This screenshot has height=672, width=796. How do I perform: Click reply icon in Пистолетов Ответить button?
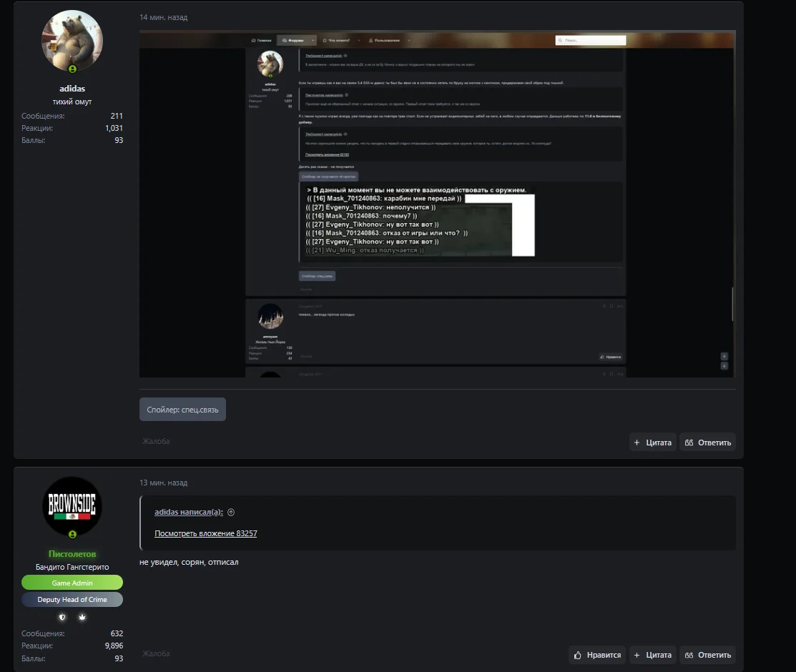click(689, 656)
